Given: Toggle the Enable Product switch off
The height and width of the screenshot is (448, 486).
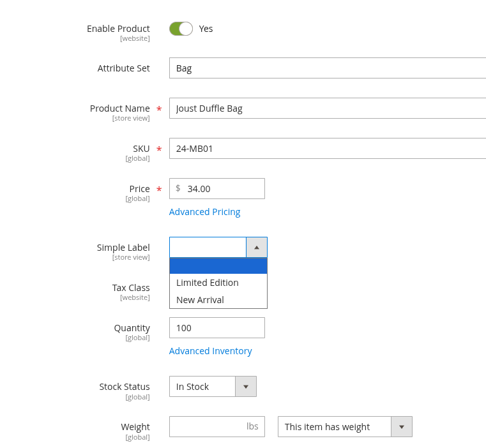Looking at the screenshot, I should point(181,29).
